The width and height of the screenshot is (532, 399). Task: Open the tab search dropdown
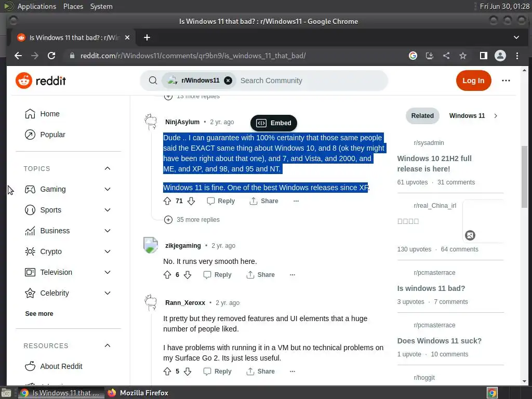coord(516,37)
